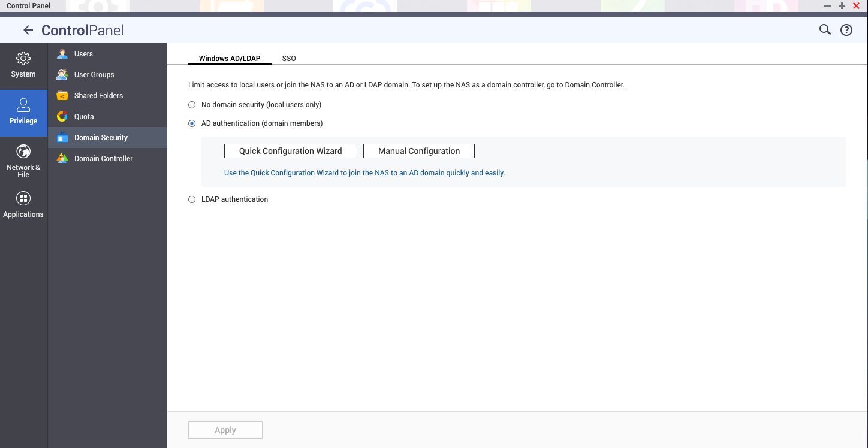The width and height of the screenshot is (868, 448).
Task: Launch the Quick Configuration Wizard
Action: tap(291, 151)
